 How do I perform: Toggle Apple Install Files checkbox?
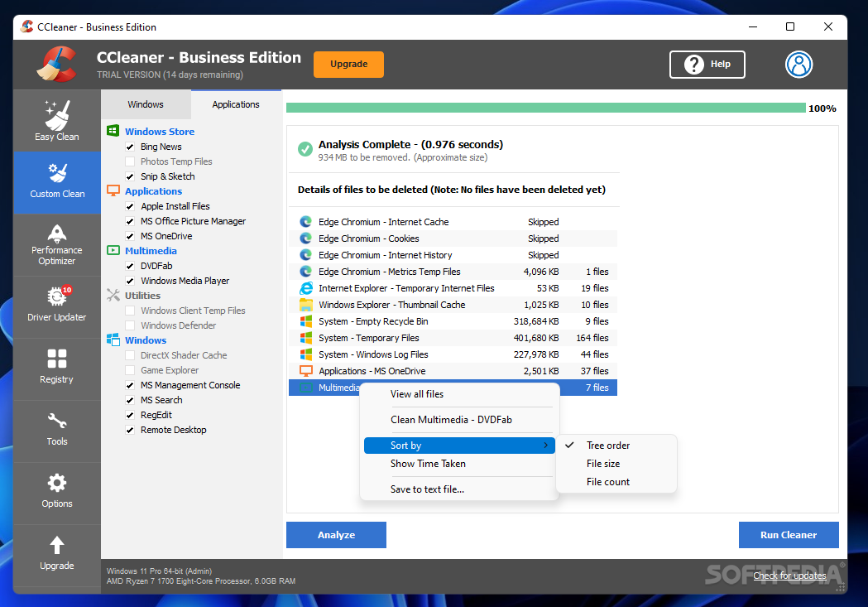(x=130, y=206)
